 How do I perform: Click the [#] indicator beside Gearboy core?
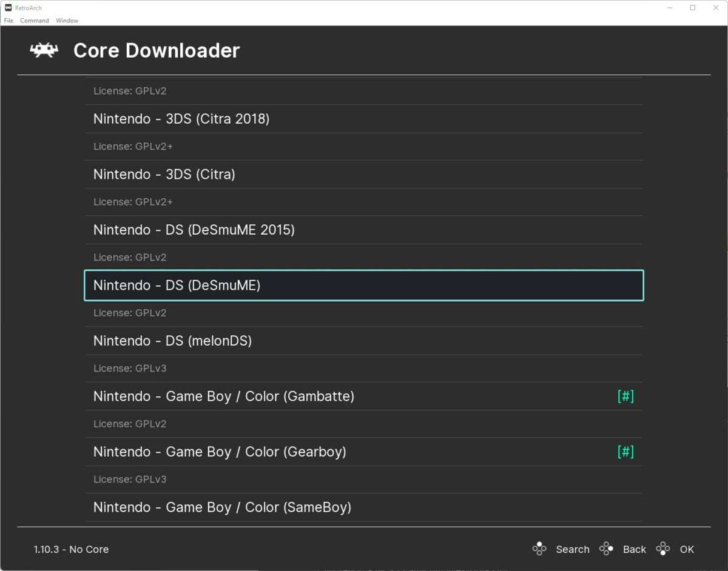tap(625, 452)
